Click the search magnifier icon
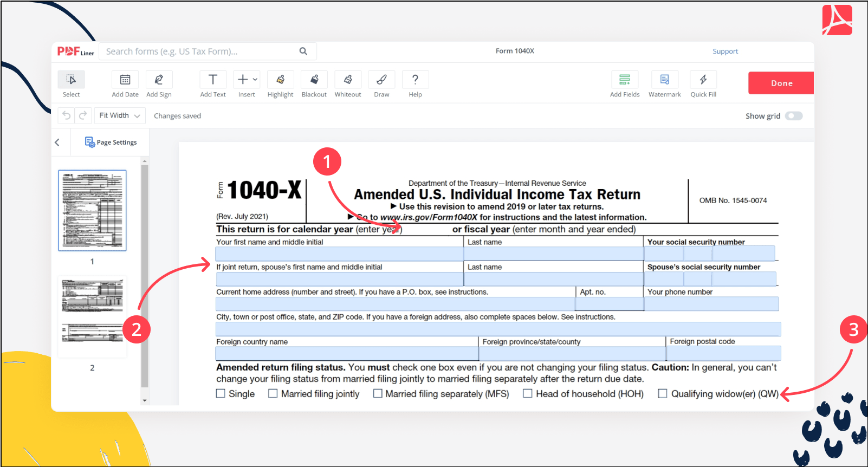Image resolution: width=868 pixels, height=467 pixels. click(x=303, y=51)
